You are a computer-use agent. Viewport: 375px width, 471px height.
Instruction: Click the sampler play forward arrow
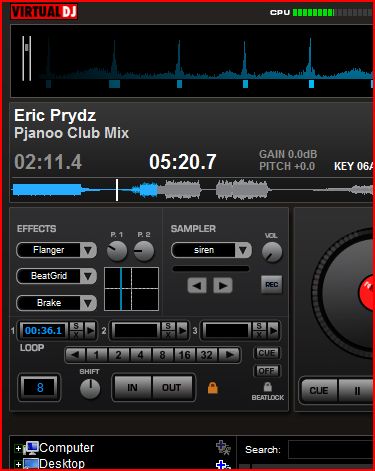223,285
